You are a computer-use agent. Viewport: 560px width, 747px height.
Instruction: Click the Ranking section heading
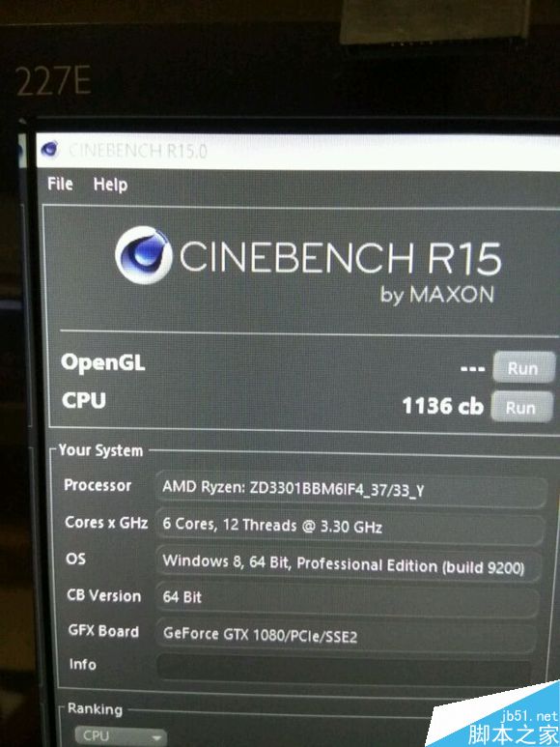coord(95,709)
